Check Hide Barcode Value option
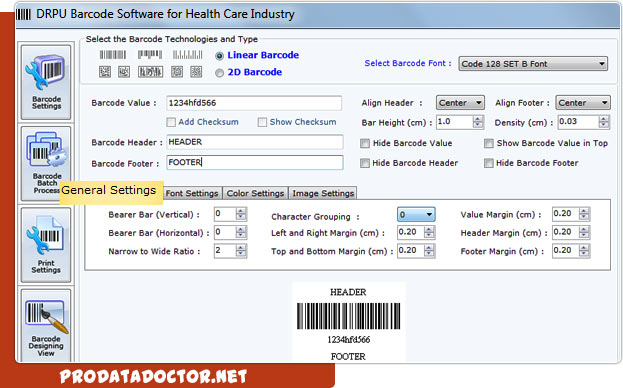This screenshot has width=623, height=388. coord(365,143)
